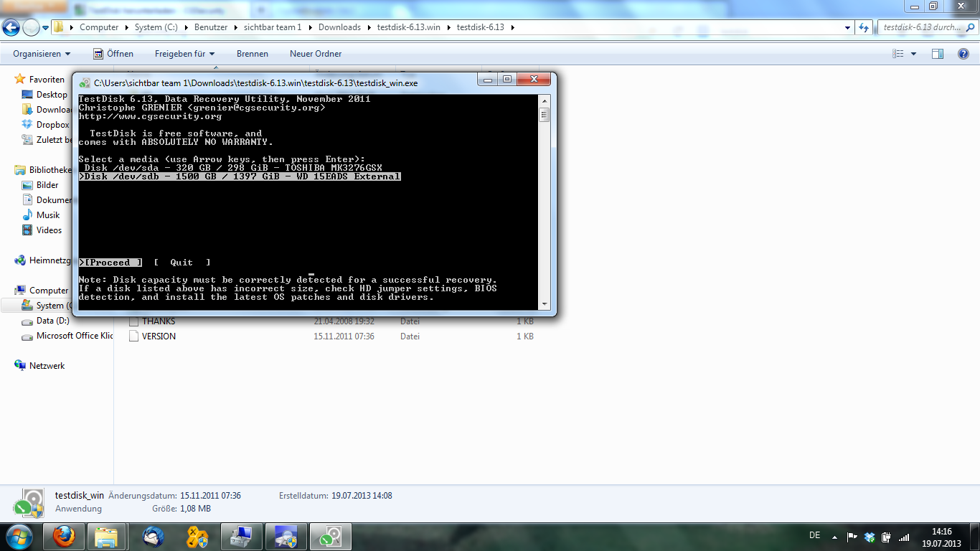This screenshot has height=551, width=980.
Task: Click the testdisk_win icon in details pane
Action: [x=30, y=502]
